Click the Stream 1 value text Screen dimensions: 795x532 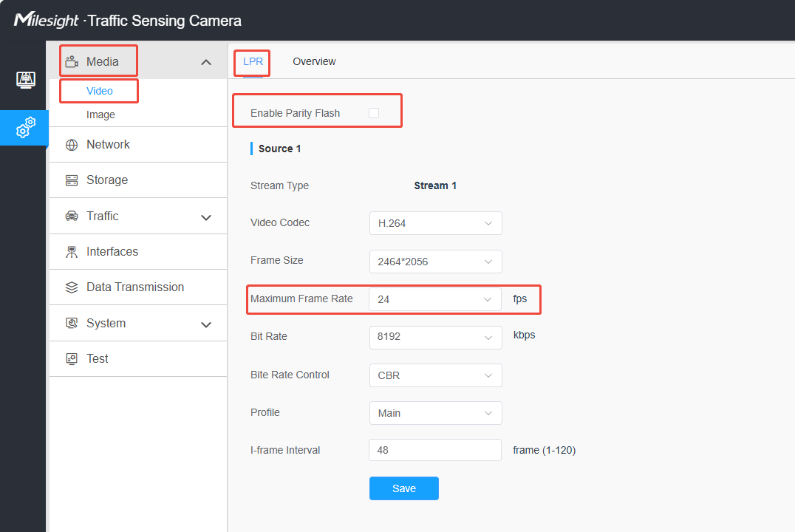(x=435, y=185)
